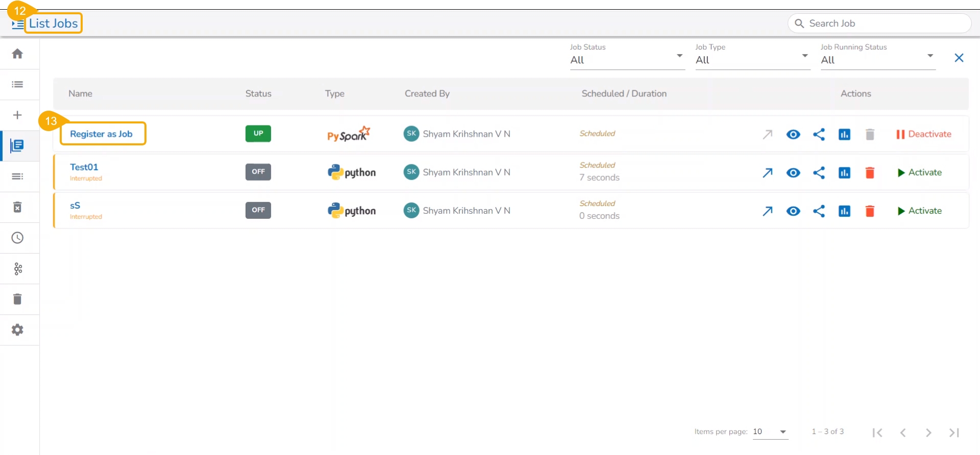Screen dimensions: 980x455
Task: Activate the Test01 job
Action: click(x=919, y=172)
